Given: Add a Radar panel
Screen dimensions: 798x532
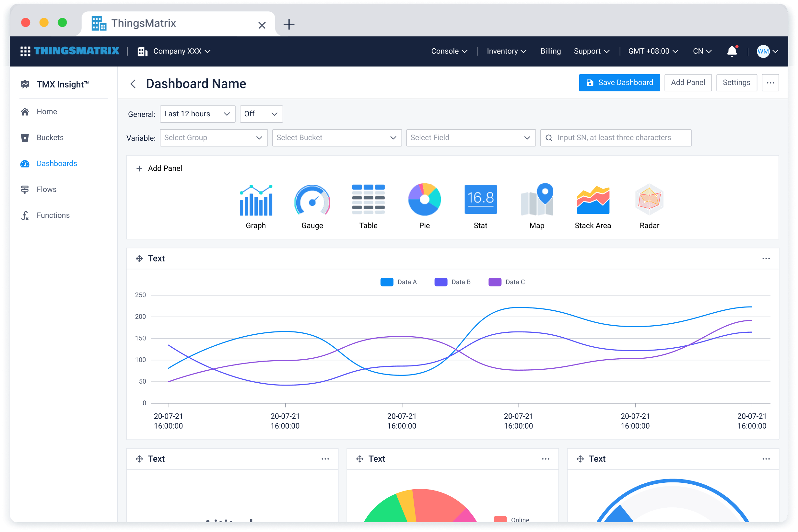Looking at the screenshot, I should click(x=649, y=207).
